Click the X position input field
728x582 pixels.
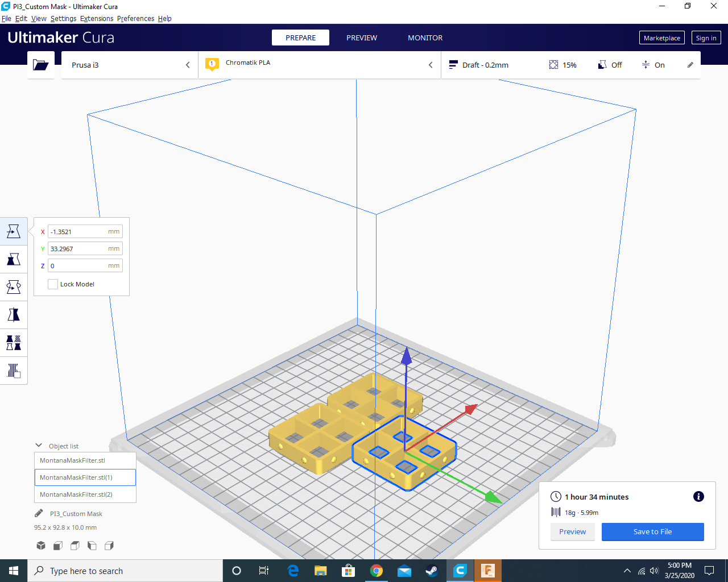pyautogui.click(x=85, y=231)
